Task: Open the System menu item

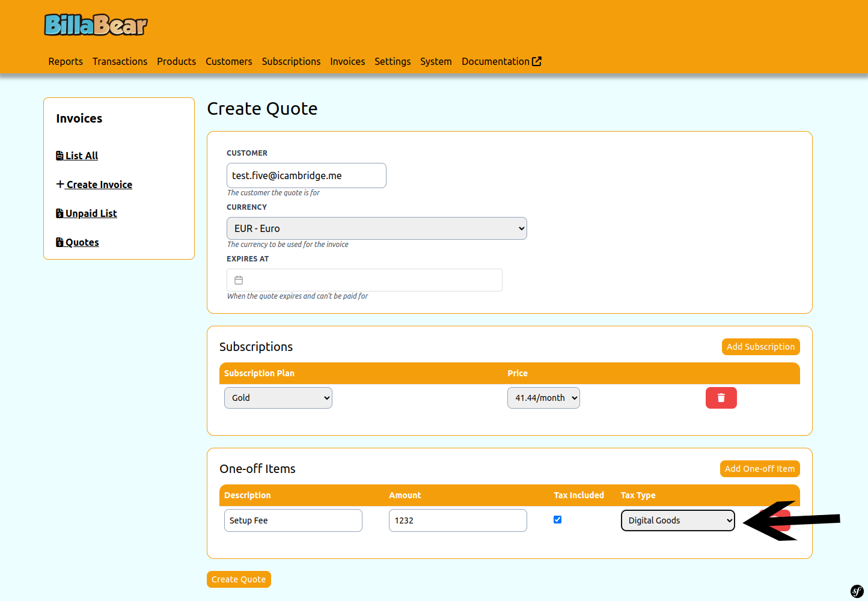Action: [x=436, y=61]
